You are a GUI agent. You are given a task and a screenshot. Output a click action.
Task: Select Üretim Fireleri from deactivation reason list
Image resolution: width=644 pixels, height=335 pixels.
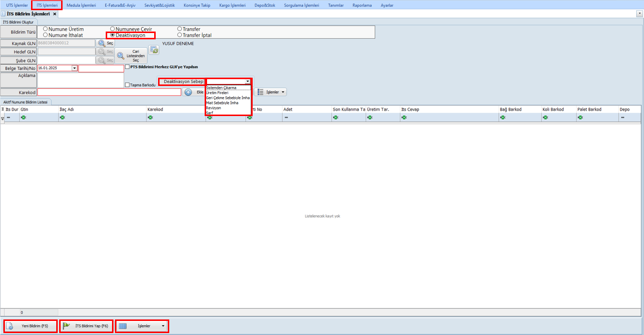[217, 93]
